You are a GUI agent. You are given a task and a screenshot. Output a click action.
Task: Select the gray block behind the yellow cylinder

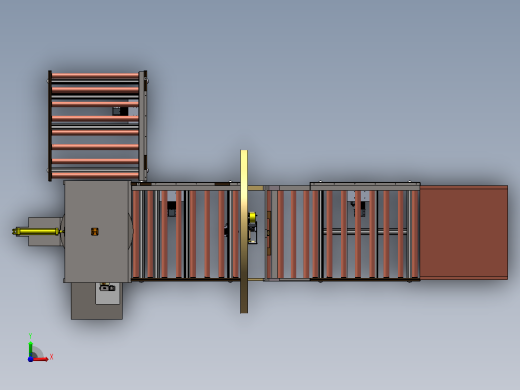[x=45, y=232]
